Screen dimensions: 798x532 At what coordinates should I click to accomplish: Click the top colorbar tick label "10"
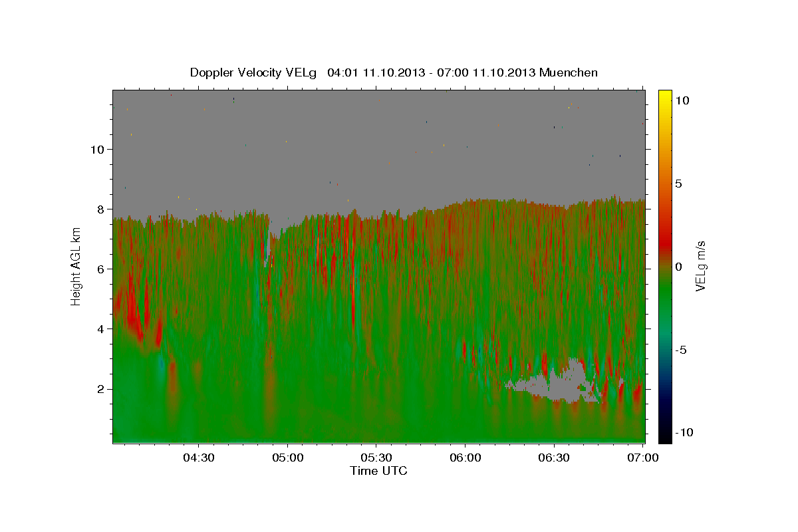[x=682, y=100]
